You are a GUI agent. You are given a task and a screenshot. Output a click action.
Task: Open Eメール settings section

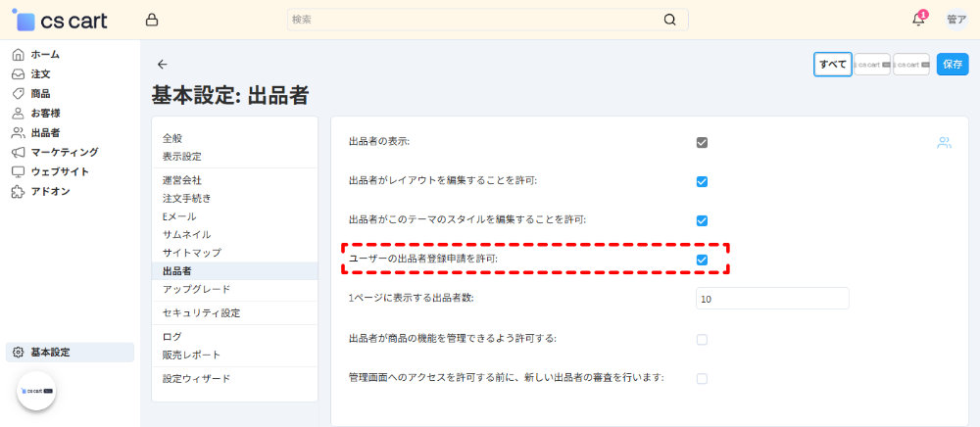[x=179, y=216]
